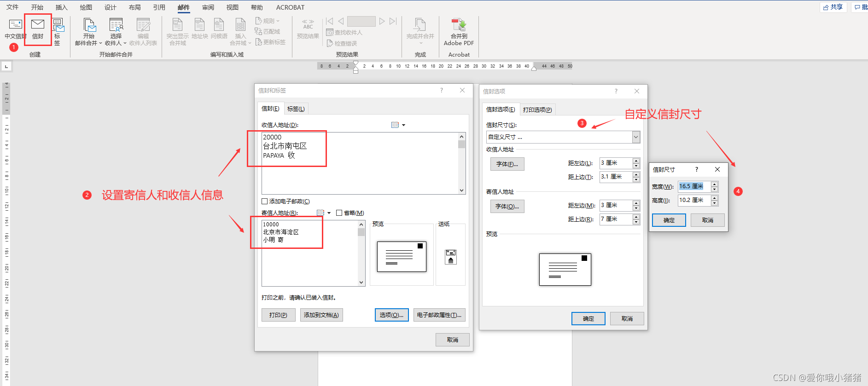
Task: Go to previous record arrow in ribbon
Action: (341, 21)
